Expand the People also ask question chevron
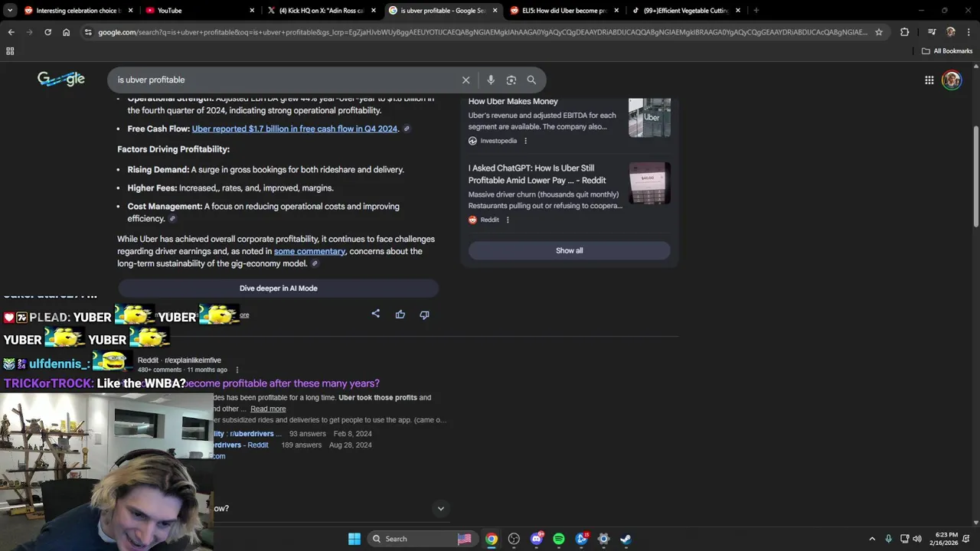980x551 pixels. click(x=440, y=508)
